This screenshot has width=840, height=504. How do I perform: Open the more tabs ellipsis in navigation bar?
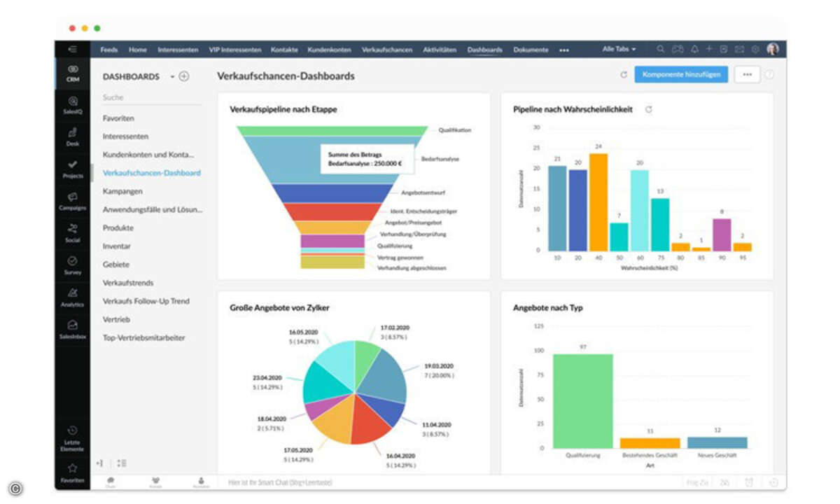click(564, 50)
